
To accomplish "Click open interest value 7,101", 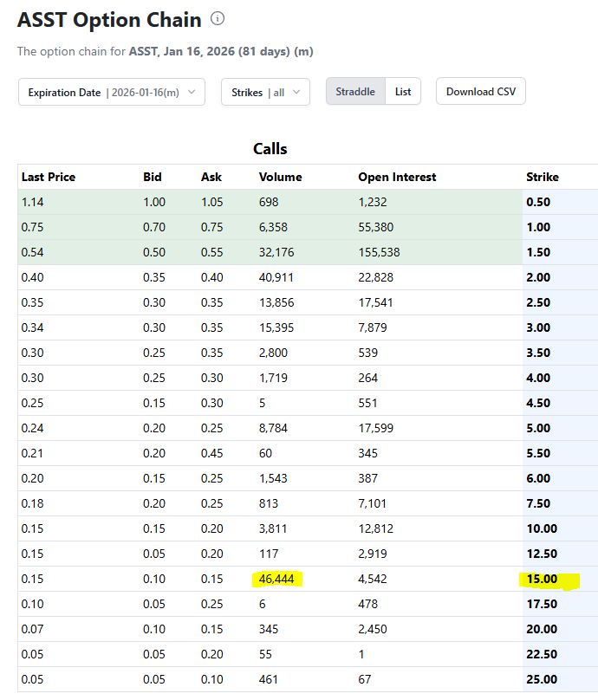I will click(x=372, y=503).
